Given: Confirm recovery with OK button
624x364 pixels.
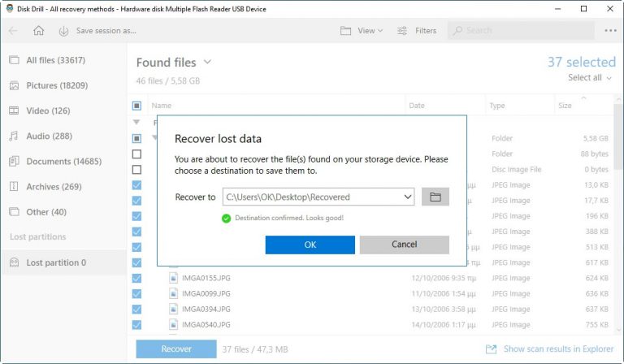Looking at the screenshot, I should pyautogui.click(x=310, y=245).
